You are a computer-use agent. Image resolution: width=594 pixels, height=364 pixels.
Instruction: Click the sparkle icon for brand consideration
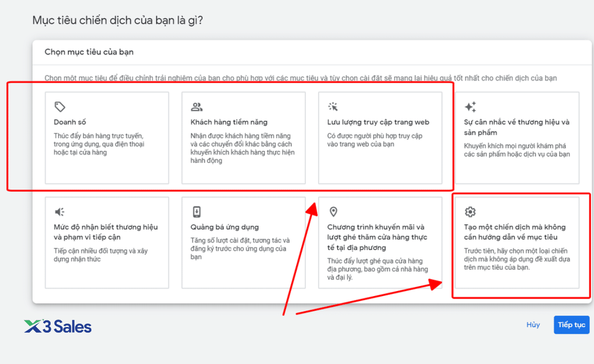tap(470, 107)
